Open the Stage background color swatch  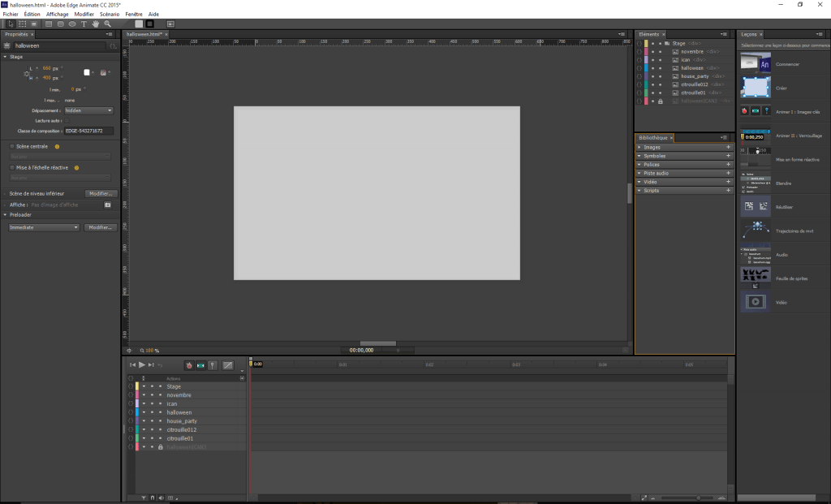point(87,72)
